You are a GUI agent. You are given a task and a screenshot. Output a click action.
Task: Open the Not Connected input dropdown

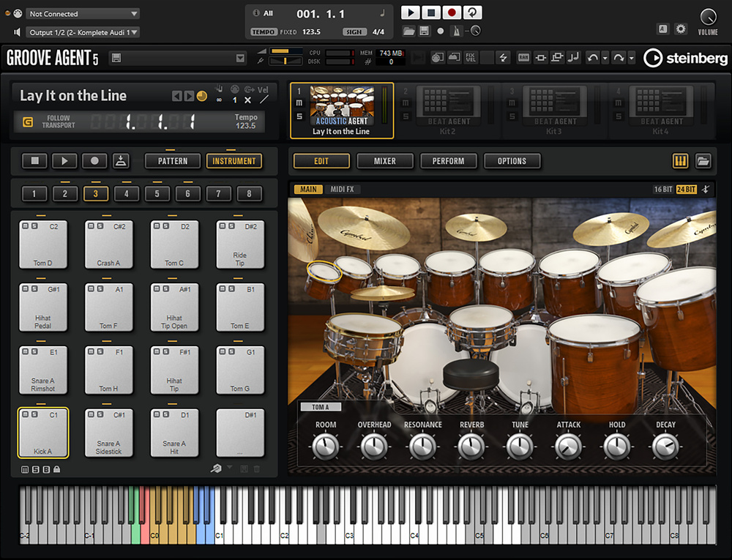83,14
